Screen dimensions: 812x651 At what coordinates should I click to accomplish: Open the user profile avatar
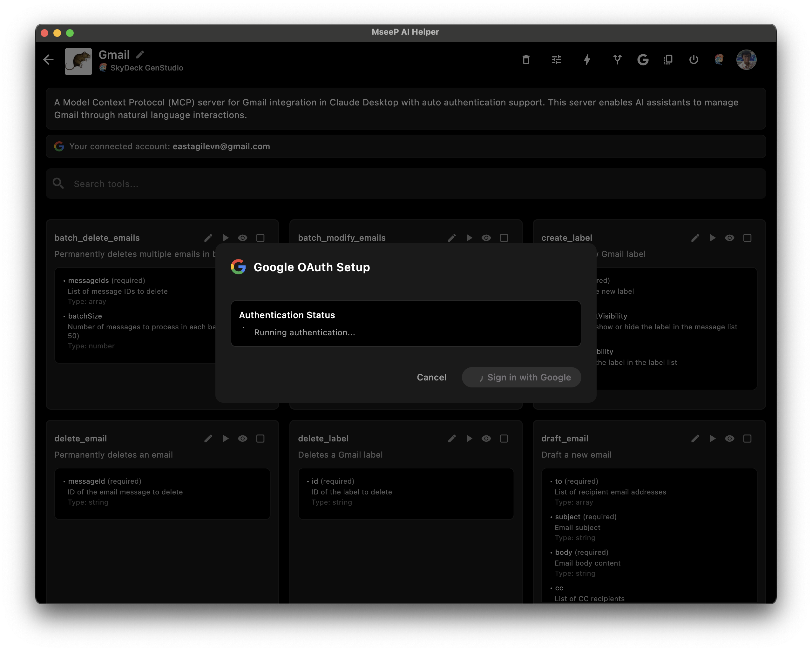click(746, 59)
